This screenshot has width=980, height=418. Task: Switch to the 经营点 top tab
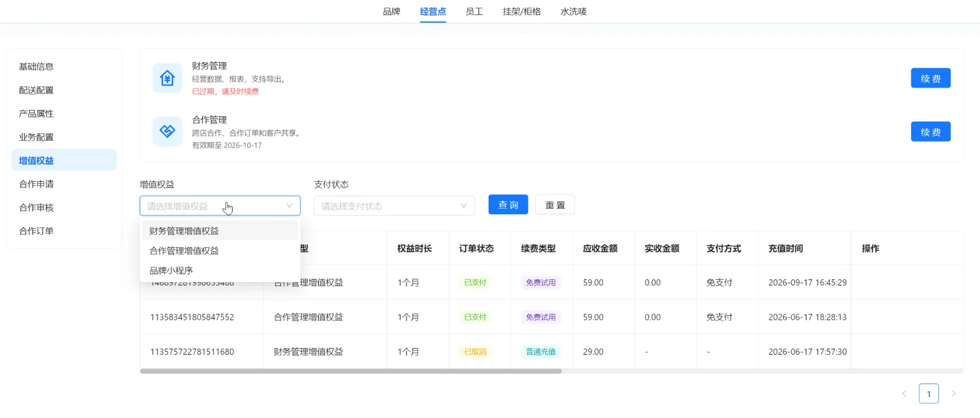pos(433,12)
